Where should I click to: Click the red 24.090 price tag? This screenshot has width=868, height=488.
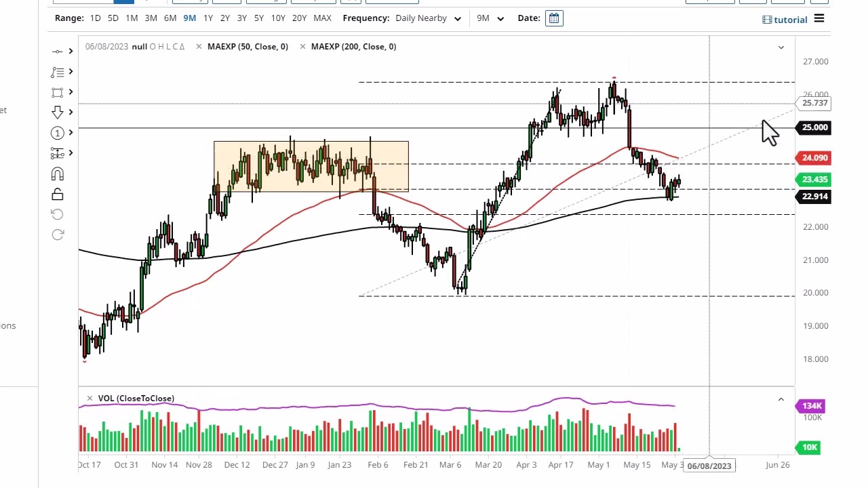point(814,158)
